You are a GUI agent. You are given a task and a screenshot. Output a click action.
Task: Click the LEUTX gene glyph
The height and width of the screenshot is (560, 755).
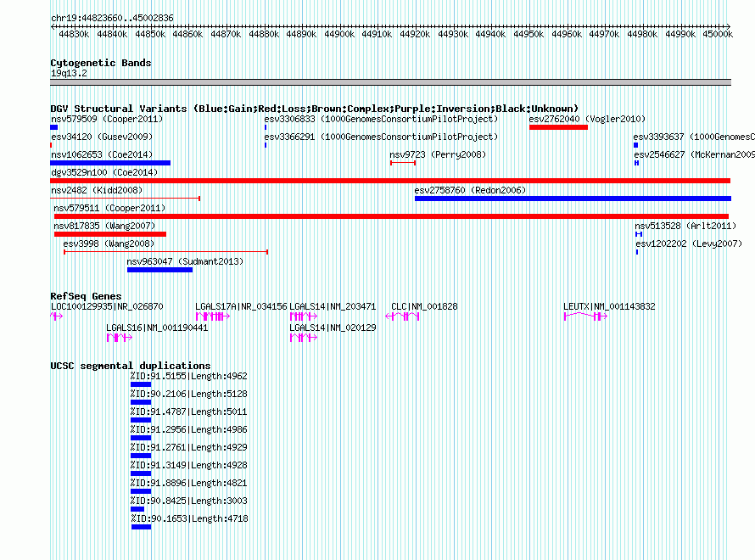pyautogui.click(x=585, y=316)
